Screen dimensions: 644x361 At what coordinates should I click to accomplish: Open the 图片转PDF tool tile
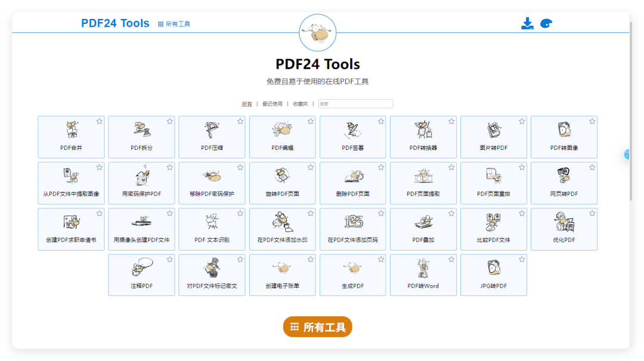click(x=494, y=137)
